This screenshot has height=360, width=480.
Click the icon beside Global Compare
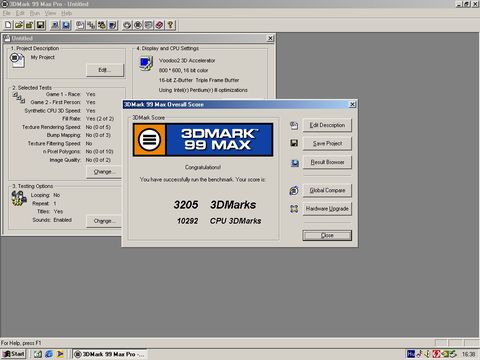point(294,190)
